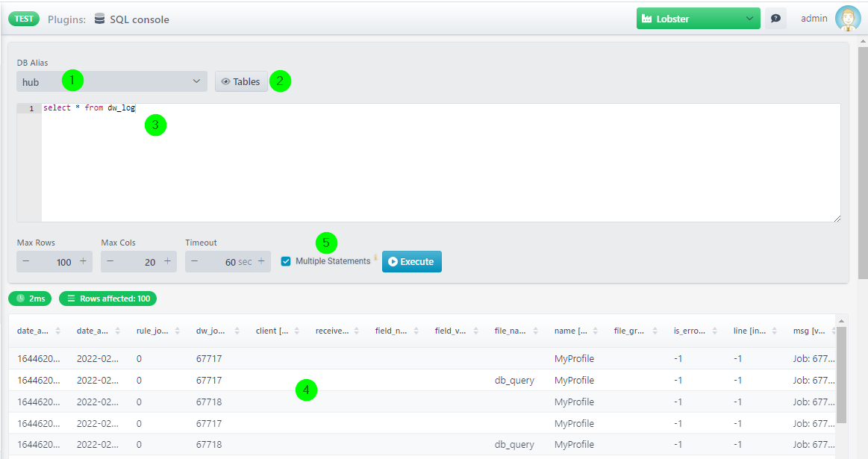This screenshot has width=868, height=459.
Task: Click the Max Cols value field
Action: pyautogui.click(x=139, y=262)
